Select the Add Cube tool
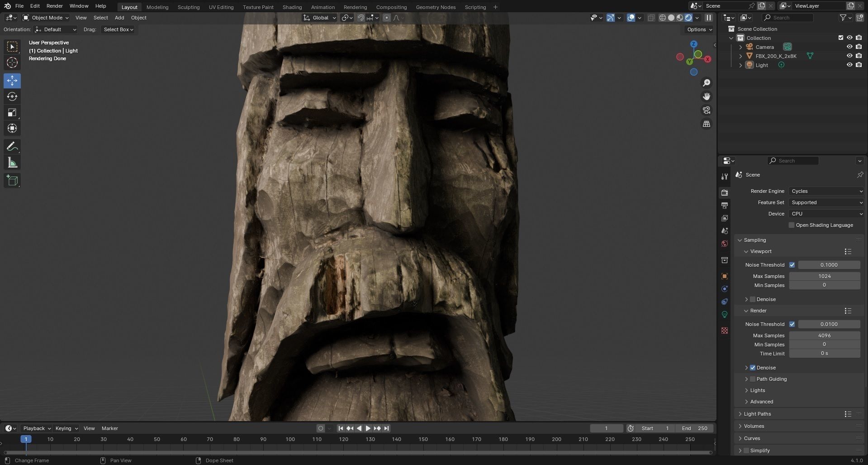The width and height of the screenshot is (868, 465). coord(12,180)
